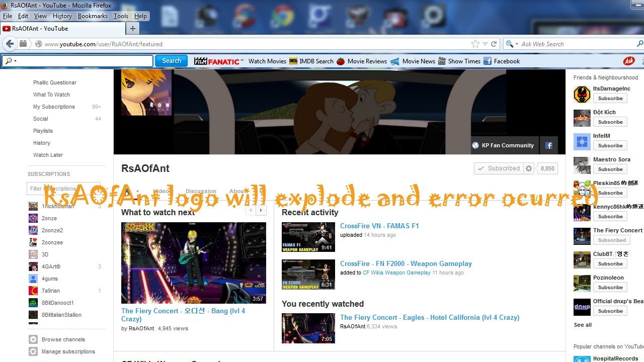Click Browse channels icon
Screen dimensions: 644x362
(x=33, y=339)
